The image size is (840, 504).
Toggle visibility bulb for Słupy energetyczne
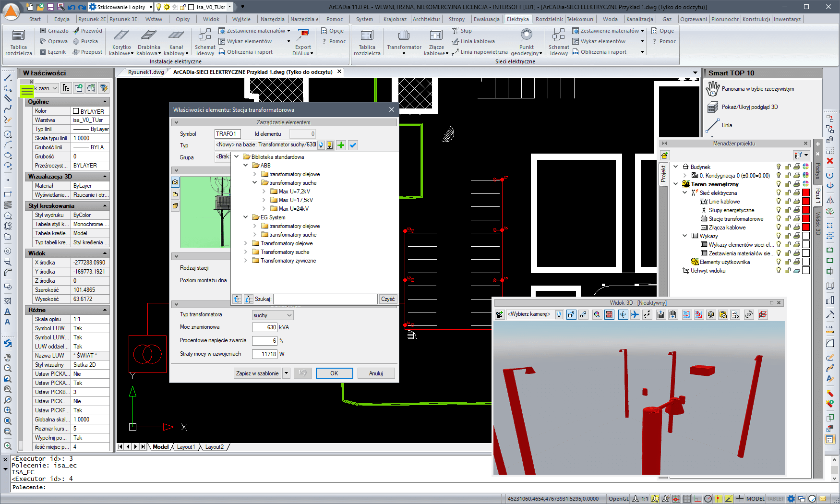click(779, 210)
